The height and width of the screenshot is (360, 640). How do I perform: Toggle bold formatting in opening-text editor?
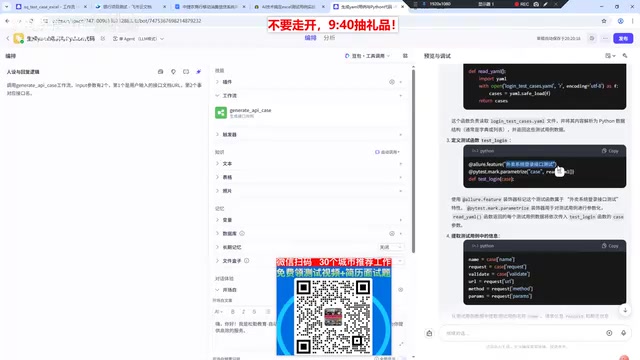point(233,311)
